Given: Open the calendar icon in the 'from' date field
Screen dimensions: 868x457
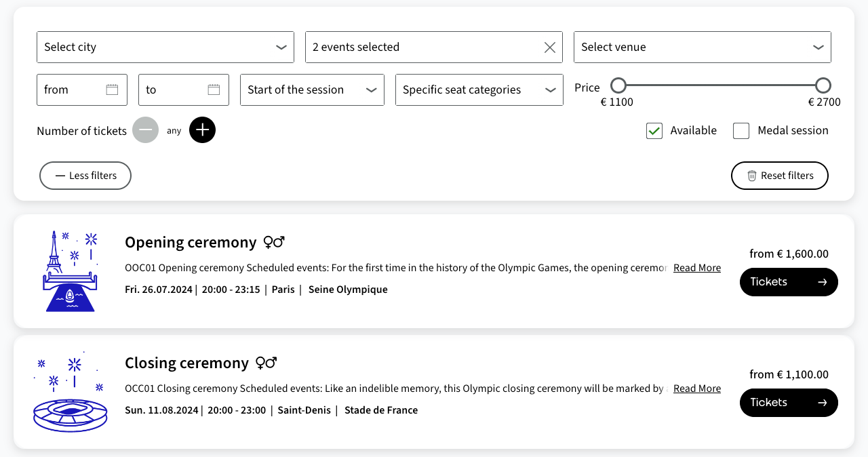Looking at the screenshot, I should coord(113,89).
